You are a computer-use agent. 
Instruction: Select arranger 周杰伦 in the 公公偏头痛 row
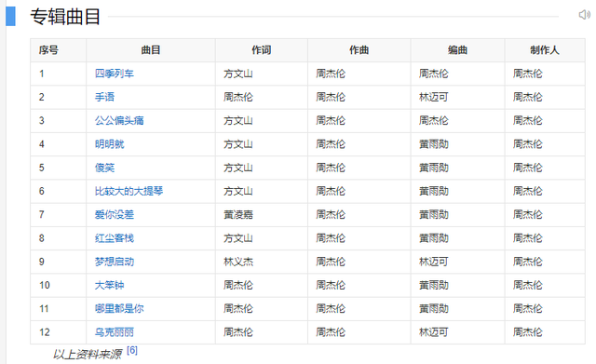pyautogui.click(x=434, y=120)
